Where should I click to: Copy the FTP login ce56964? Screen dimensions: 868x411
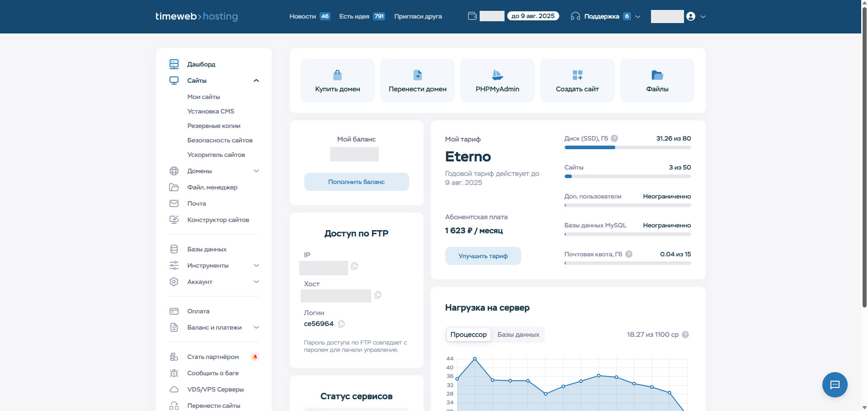341,324
